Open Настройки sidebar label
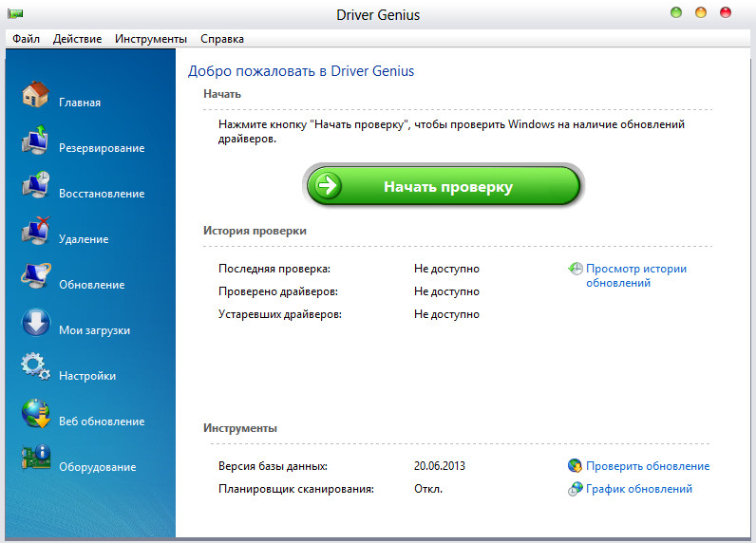Viewport: 756px width, 543px height. (87, 376)
